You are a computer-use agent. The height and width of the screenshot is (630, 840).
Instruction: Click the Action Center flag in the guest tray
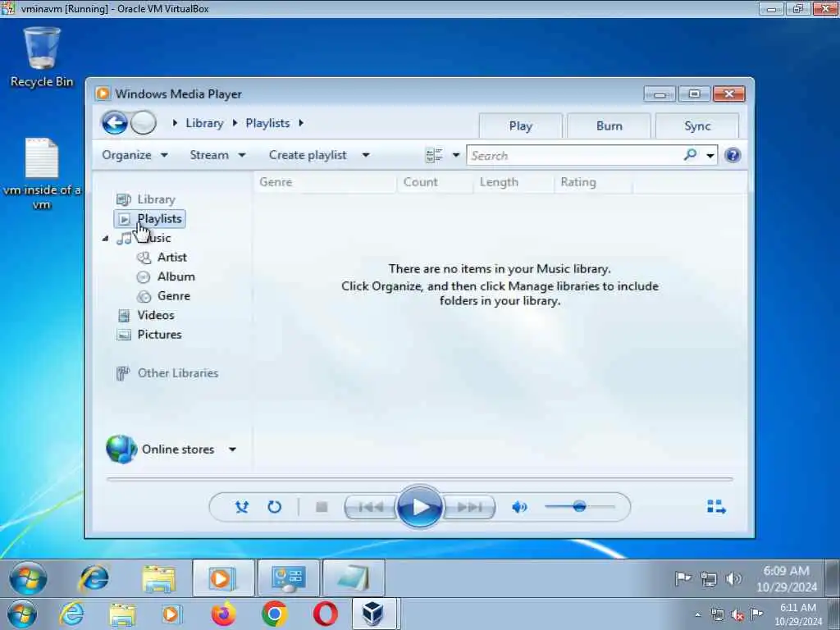click(x=683, y=578)
